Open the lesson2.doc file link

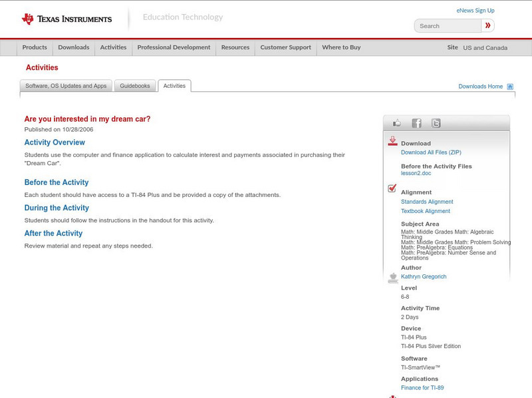[416, 173]
